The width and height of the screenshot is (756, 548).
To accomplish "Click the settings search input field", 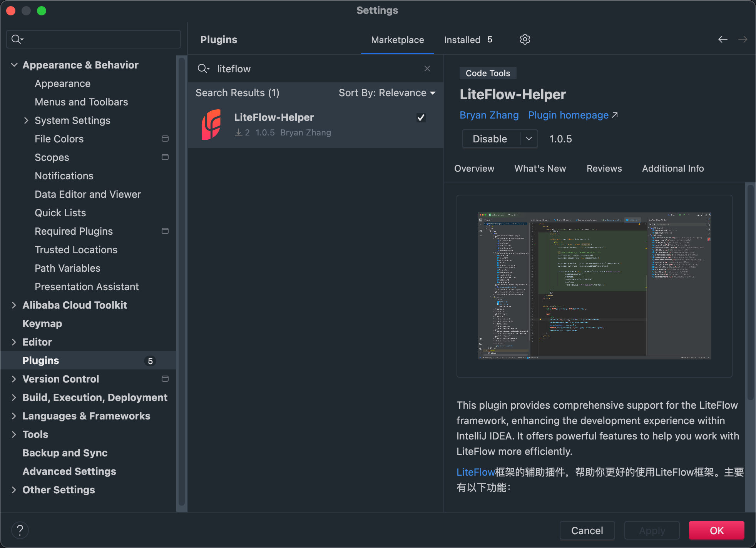I will pyautogui.click(x=94, y=39).
